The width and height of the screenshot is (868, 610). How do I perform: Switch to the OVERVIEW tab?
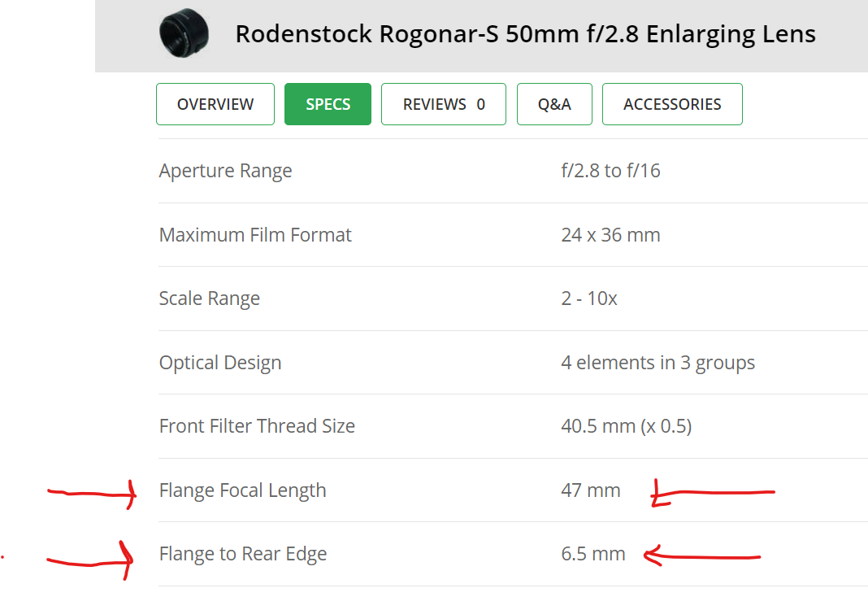tap(215, 104)
